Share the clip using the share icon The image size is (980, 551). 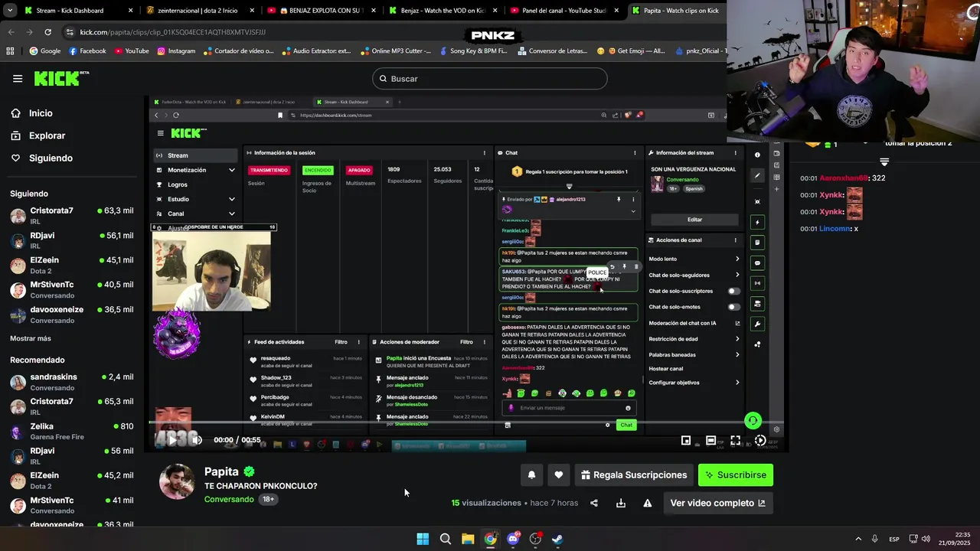(594, 503)
